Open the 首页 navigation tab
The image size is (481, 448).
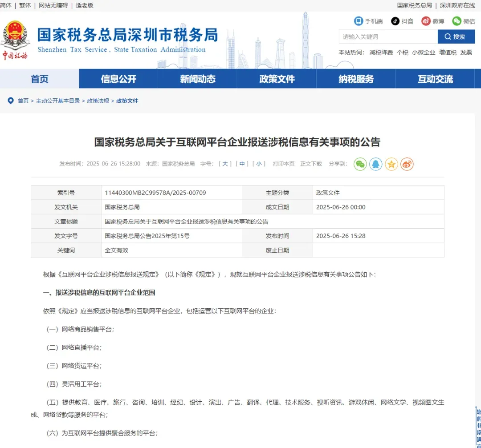pyautogui.click(x=40, y=79)
